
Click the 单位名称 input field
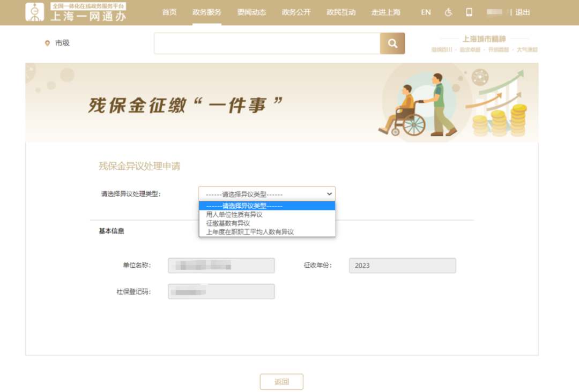point(221,266)
